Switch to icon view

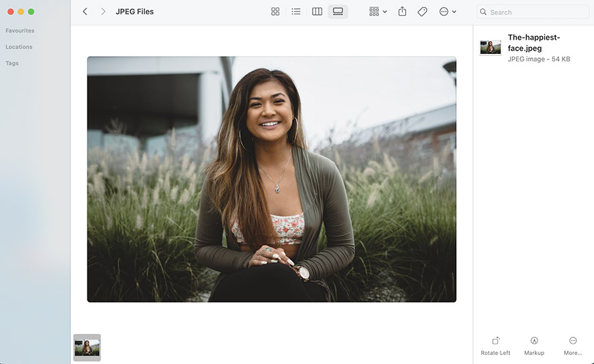[275, 12]
